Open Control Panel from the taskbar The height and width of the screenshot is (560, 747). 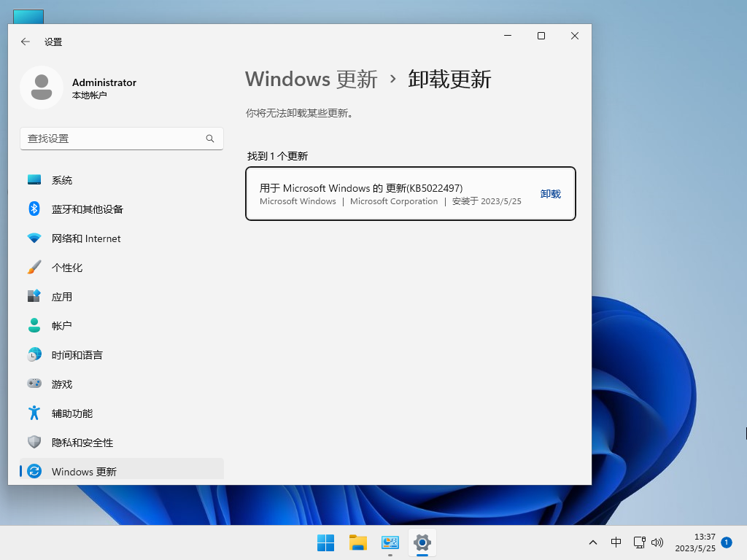pyautogui.click(x=390, y=542)
